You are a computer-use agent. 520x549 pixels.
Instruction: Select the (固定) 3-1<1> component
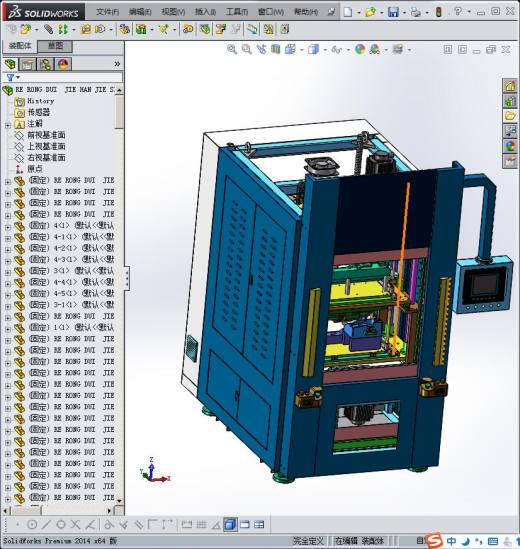[64, 305]
